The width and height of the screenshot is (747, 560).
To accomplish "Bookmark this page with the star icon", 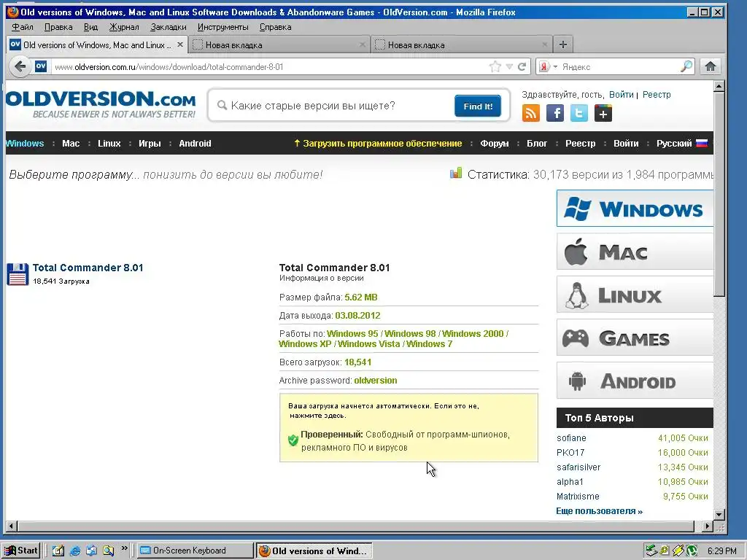I will (x=495, y=66).
